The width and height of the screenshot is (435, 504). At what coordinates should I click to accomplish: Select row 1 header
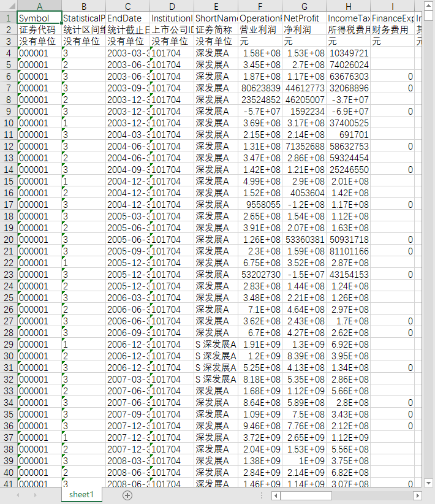[9, 18]
